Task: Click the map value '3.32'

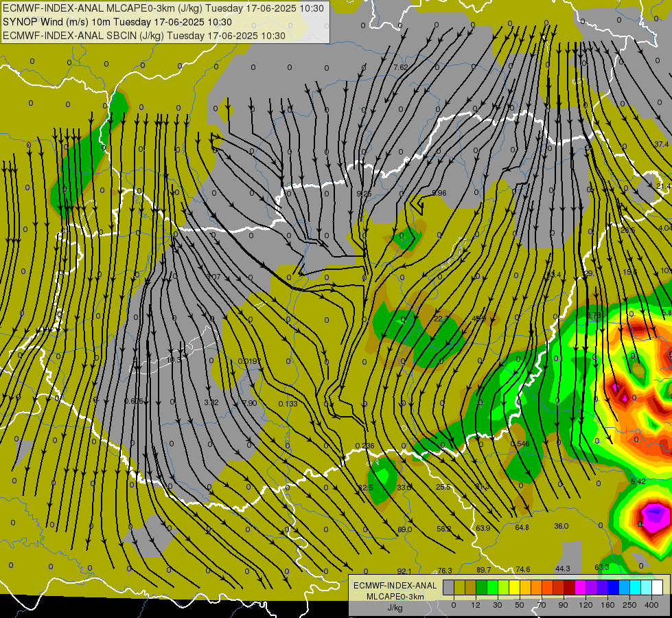Action: 211,402
